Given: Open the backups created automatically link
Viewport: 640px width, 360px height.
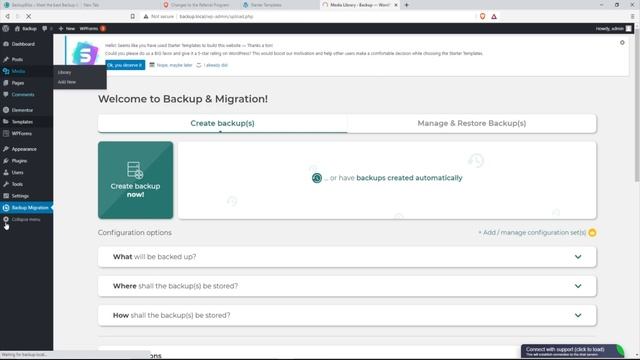Looking at the screenshot, I should coord(409,178).
